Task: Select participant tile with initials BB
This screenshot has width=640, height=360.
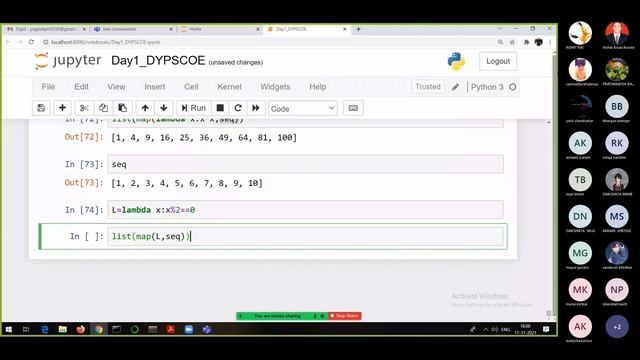Action: pyautogui.click(x=617, y=107)
